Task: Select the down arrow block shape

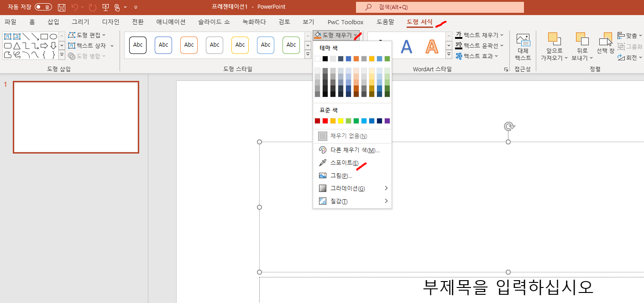Action: point(53,46)
